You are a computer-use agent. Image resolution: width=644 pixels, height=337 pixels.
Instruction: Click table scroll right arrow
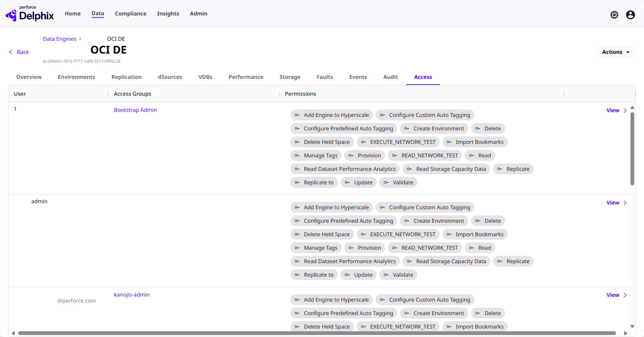pyautogui.click(x=625, y=333)
